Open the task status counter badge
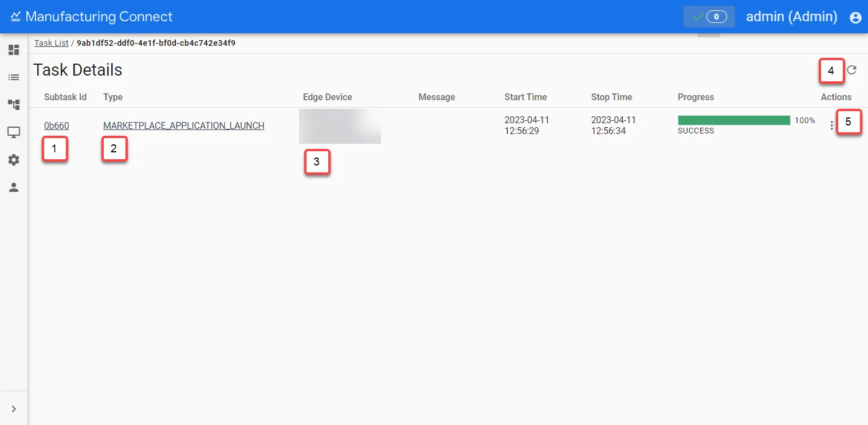This screenshot has height=425, width=868. click(x=709, y=17)
